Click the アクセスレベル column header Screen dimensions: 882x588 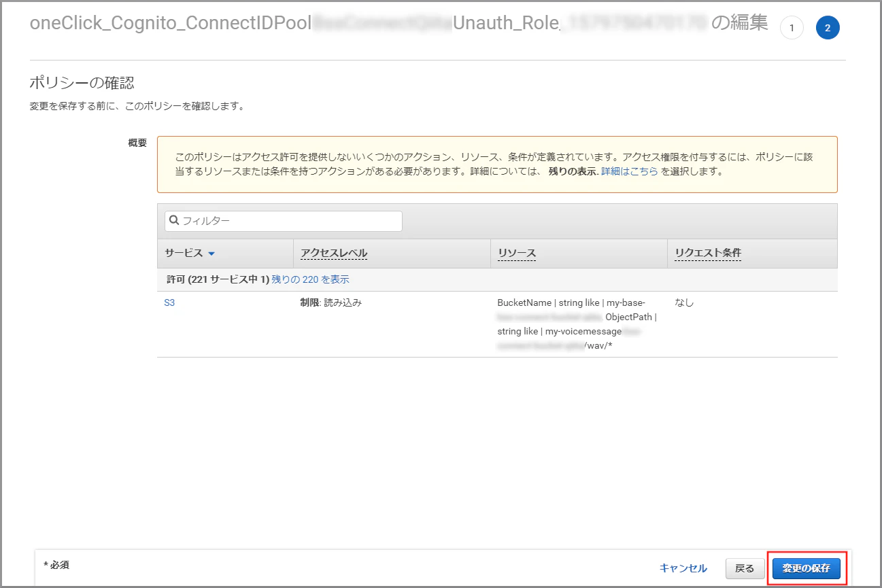[x=334, y=253]
